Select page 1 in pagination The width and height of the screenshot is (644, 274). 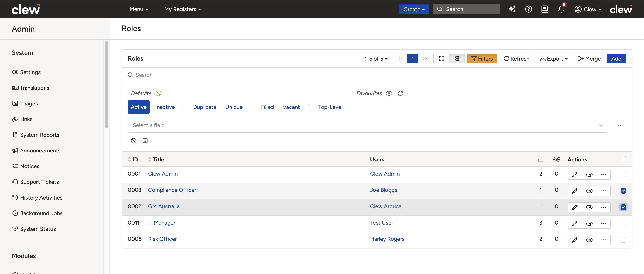click(x=413, y=59)
